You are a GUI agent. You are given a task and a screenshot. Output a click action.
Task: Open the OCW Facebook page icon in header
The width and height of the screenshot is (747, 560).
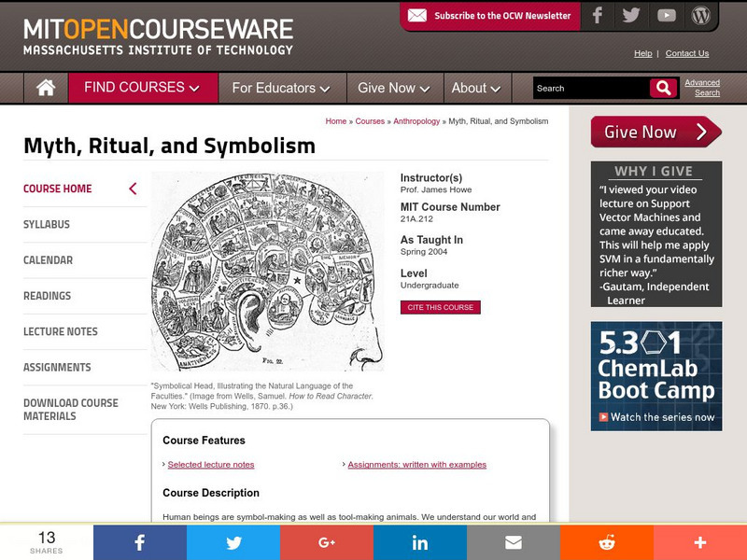coord(597,16)
